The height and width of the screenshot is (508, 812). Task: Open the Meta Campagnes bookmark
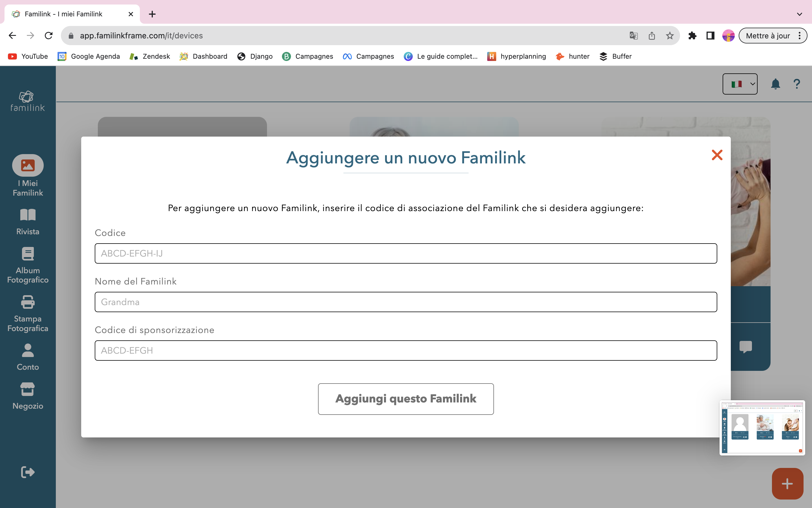[x=369, y=56]
